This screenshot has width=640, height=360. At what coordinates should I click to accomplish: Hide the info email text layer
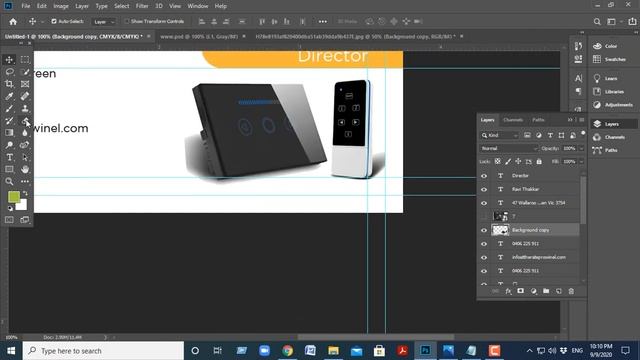pyautogui.click(x=484, y=258)
